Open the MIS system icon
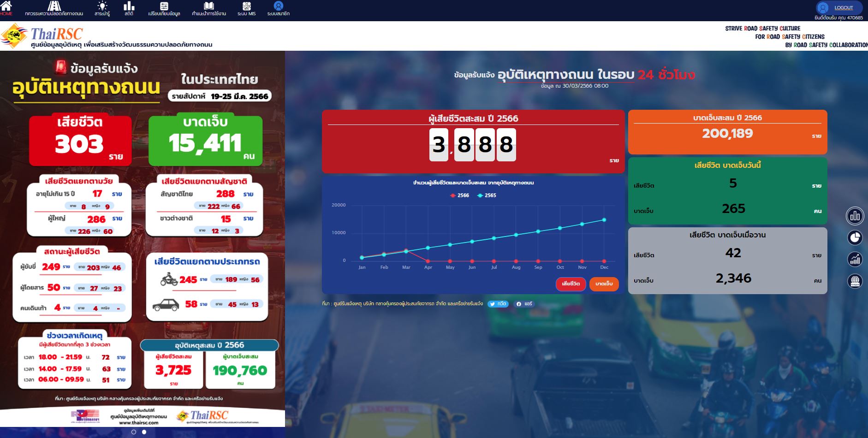The image size is (868, 438). (x=246, y=6)
